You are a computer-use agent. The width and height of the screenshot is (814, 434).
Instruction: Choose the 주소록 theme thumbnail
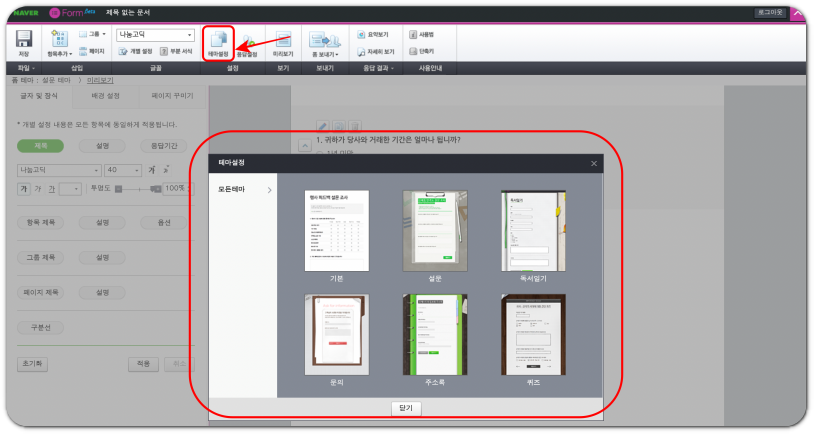pyautogui.click(x=435, y=334)
